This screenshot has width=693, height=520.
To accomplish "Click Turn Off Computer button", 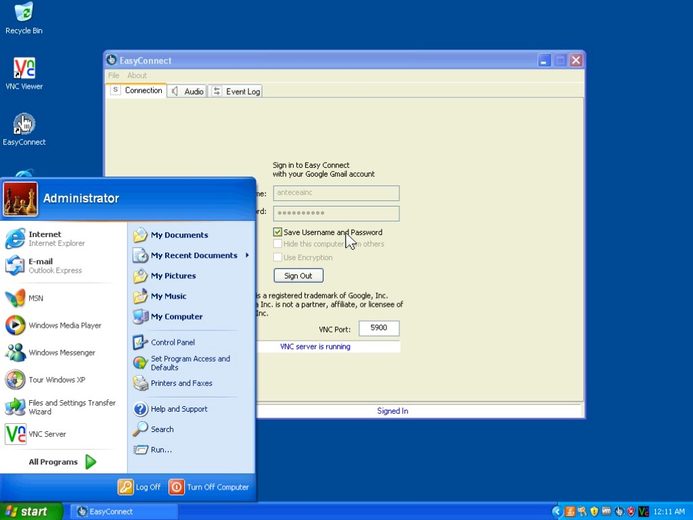I will tap(209, 487).
